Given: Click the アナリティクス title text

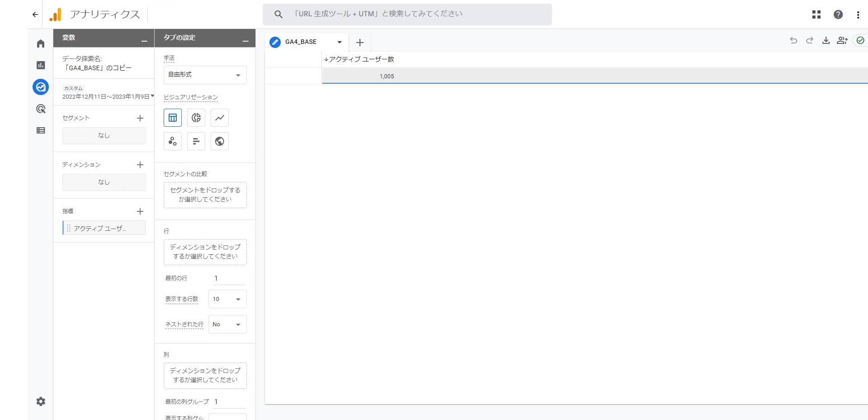Looking at the screenshot, I should (105, 14).
